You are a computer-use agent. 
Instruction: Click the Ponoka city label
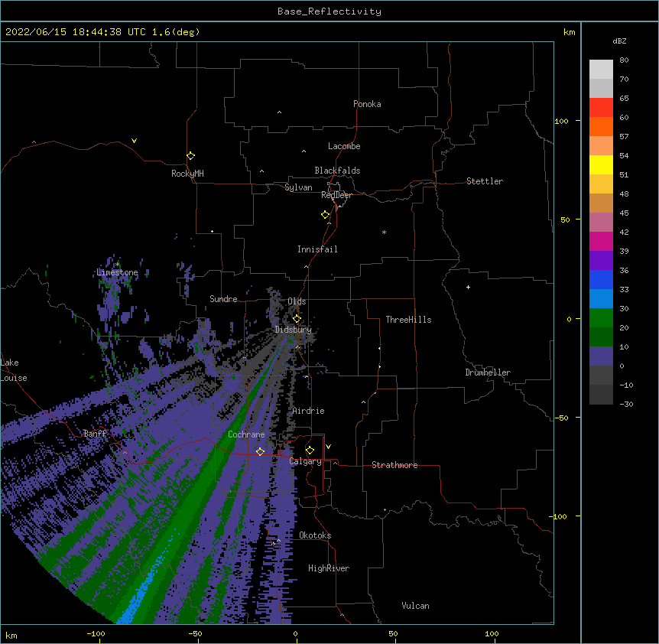(367, 104)
